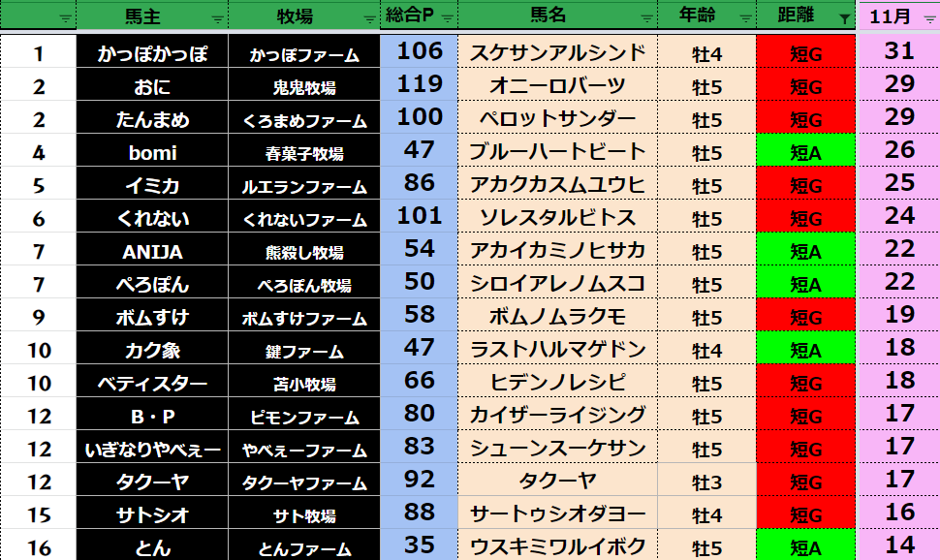Select the owner cell bomi
Image resolution: width=940 pixels, height=560 pixels.
click(152, 152)
